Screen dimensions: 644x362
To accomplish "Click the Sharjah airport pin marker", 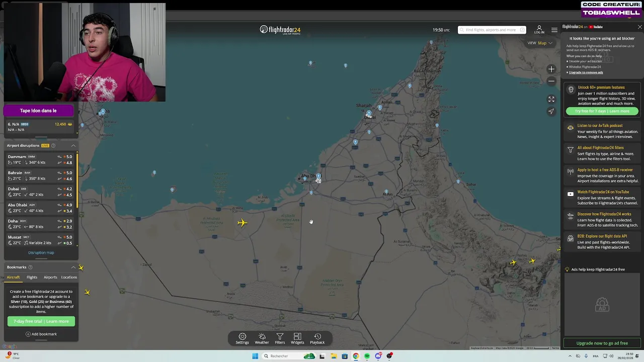I will [x=380, y=107].
